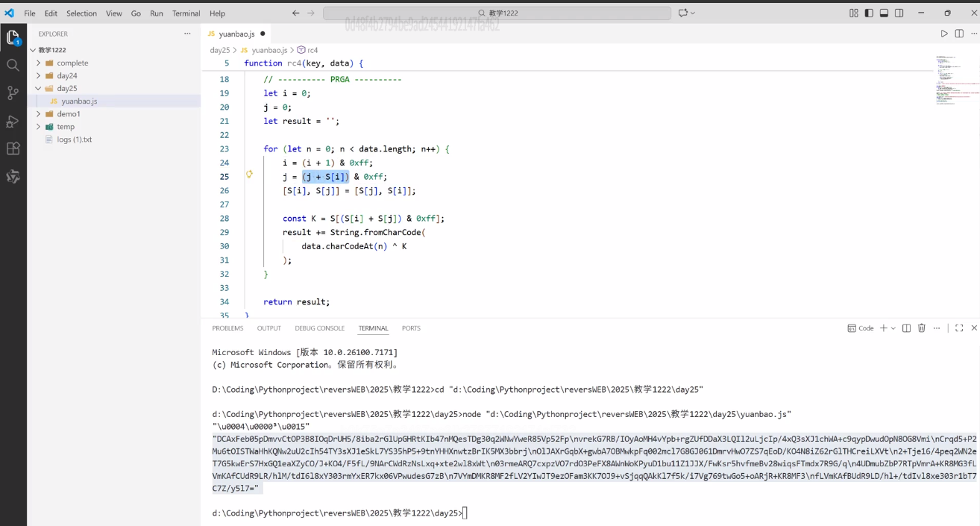Image resolution: width=980 pixels, height=526 pixels.
Task: Click the lightbulb code action on line 25
Action: (249, 175)
